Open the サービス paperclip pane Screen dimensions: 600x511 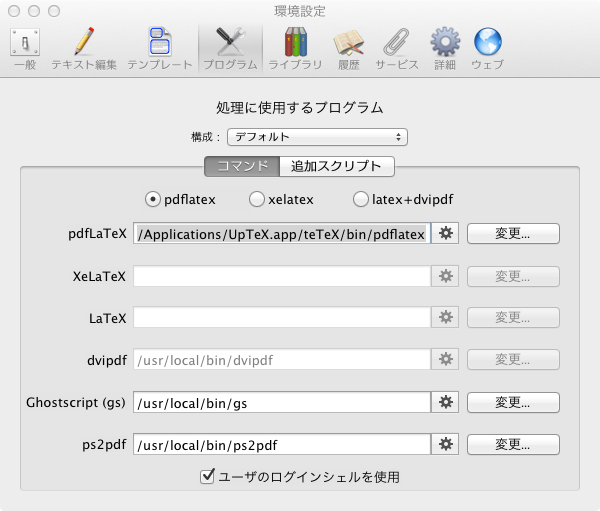click(396, 48)
